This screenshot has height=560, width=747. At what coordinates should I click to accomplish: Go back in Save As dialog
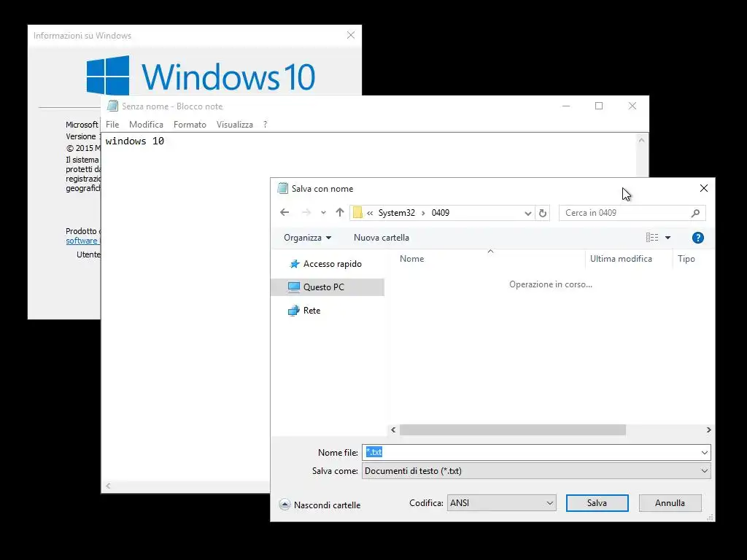[285, 212]
